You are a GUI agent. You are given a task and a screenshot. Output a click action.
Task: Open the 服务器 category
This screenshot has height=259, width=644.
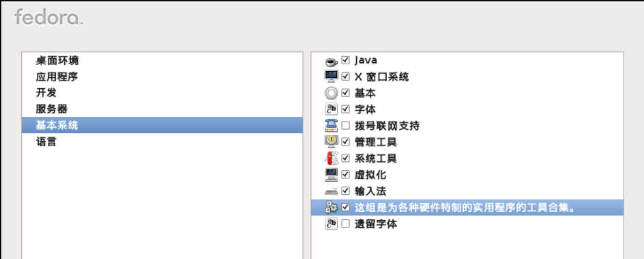click(162, 109)
